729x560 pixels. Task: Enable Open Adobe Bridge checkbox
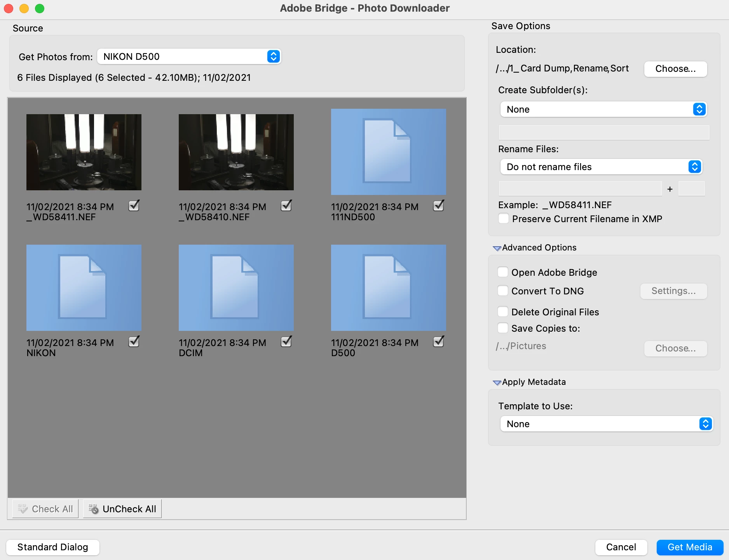(x=503, y=272)
